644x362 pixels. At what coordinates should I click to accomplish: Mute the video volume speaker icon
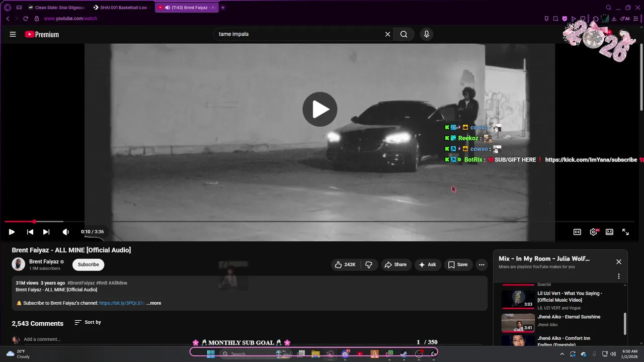click(x=65, y=232)
